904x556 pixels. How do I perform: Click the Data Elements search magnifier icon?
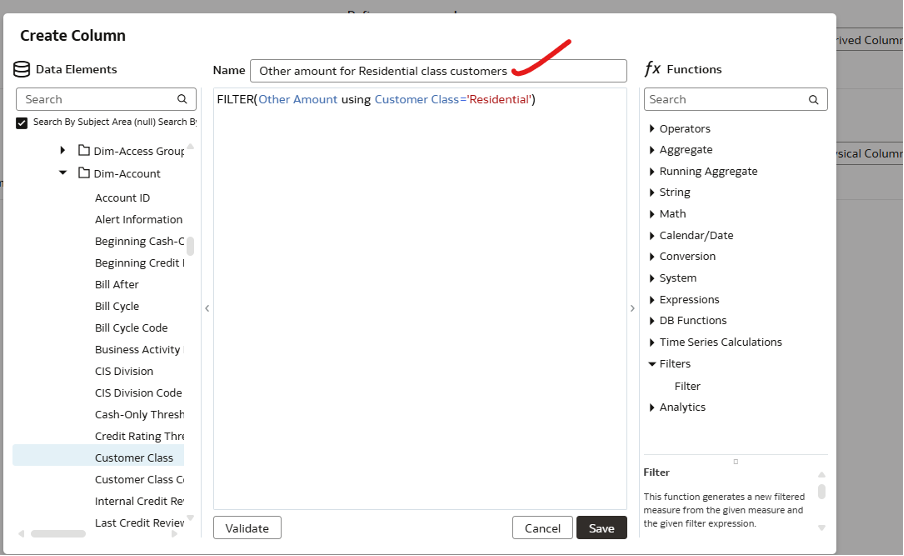(182, 99)
